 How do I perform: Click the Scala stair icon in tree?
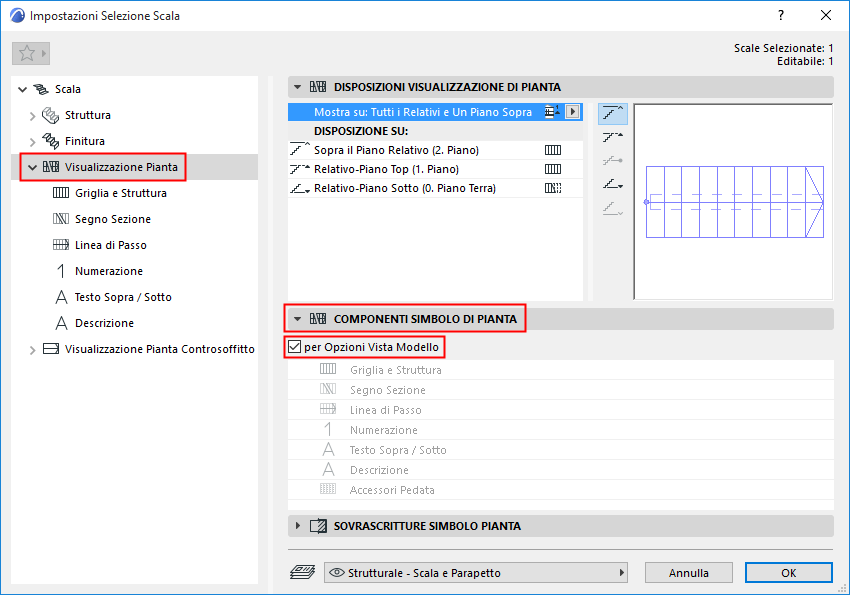41,89
